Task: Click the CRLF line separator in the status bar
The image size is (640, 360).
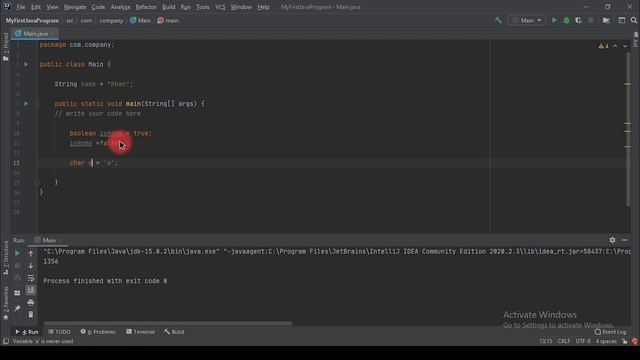Action: [x=564, y=341]
